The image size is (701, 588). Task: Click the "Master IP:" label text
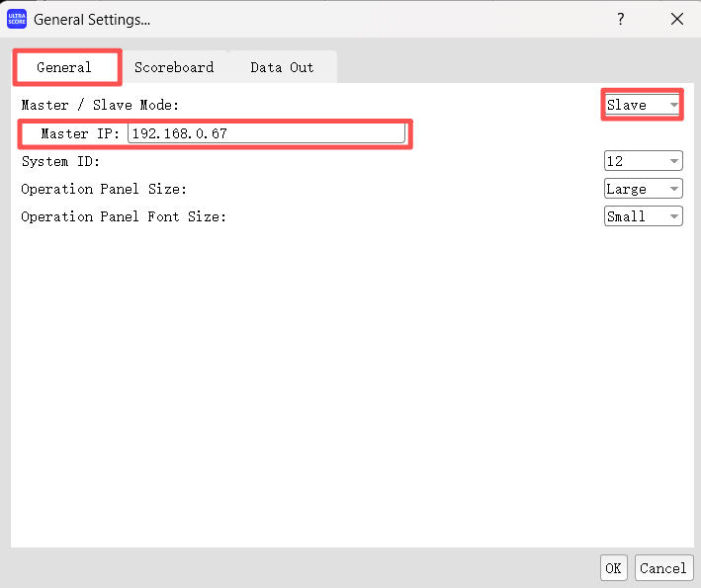tap(80, 133)
